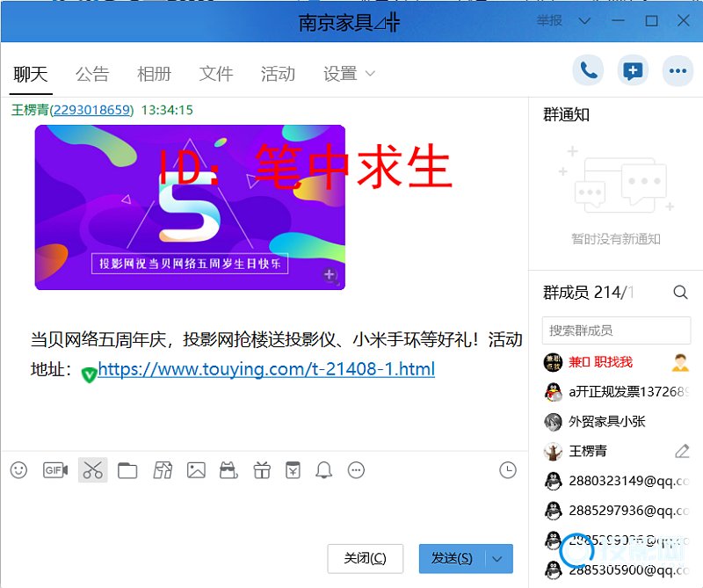
Task: Click the cat-face icon in chat toolbar
Action: (228, 470)
